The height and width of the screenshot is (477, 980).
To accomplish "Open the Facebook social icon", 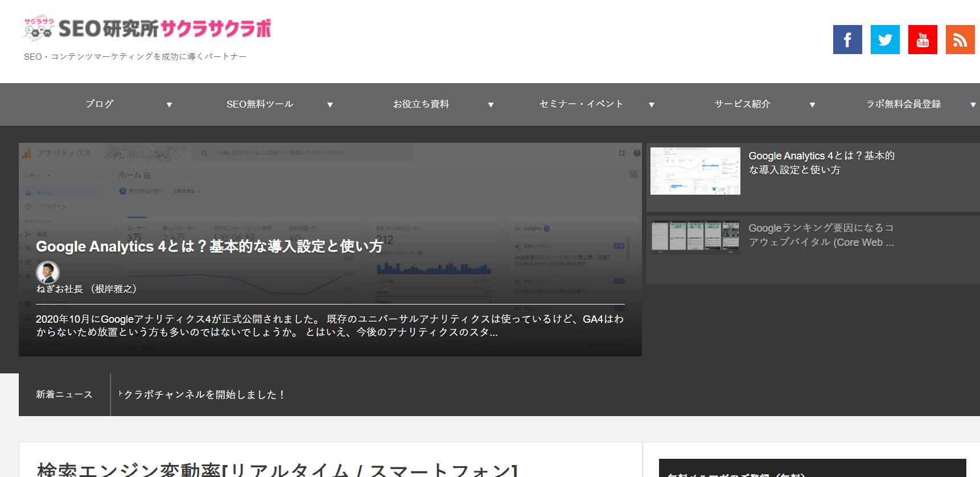I will 847,39.
